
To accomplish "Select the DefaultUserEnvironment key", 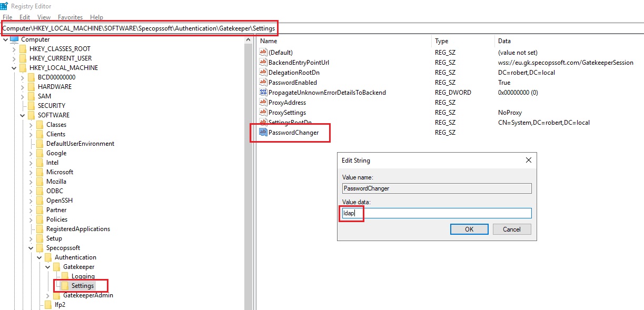I will pyautogui.click(x=80, y=144).
